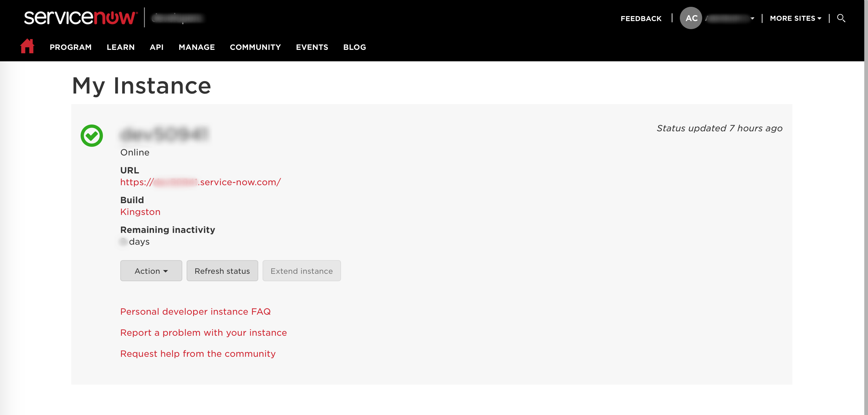
Task: Open the instance service-now.com URL
Action: [x=201, y=182]
